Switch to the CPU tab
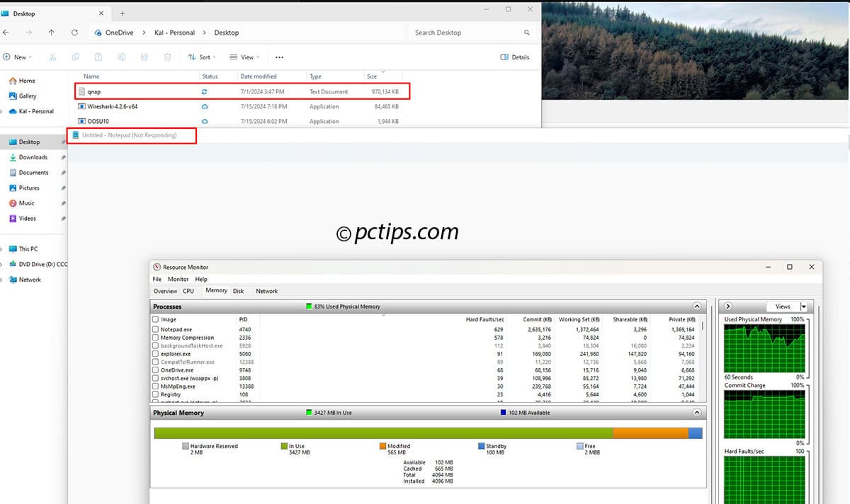 click(188, 291)
